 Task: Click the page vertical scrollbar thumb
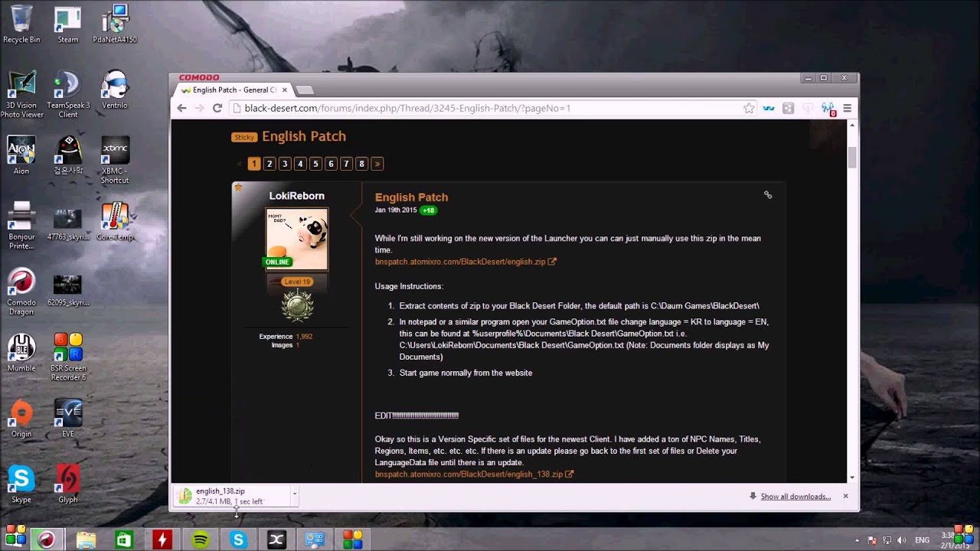pos(852,158)
